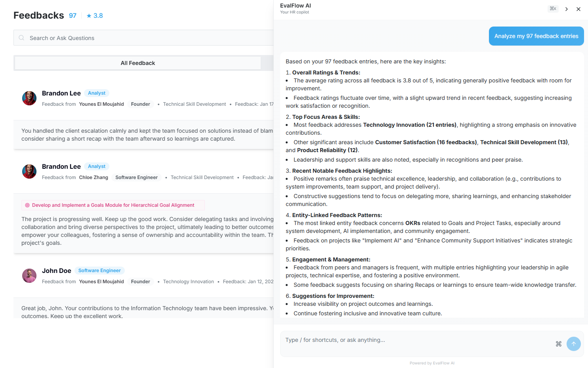
Task: Click the 'Top Focus Areas & Skills' heading
Action: pos(326,117)
